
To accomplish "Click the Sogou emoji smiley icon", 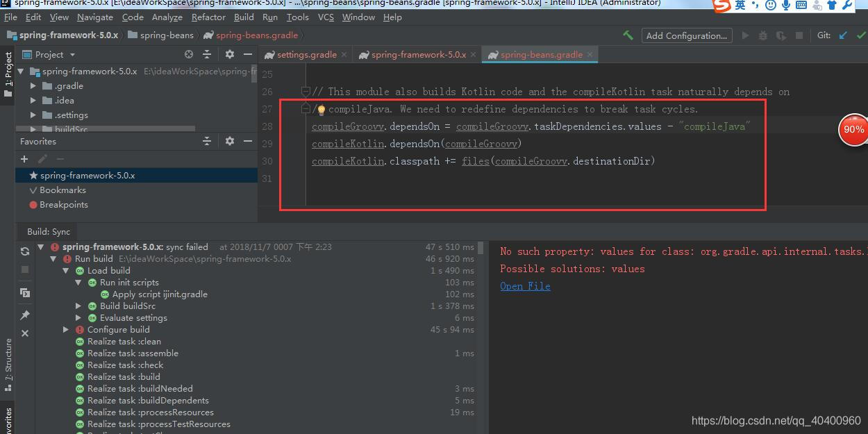I will (771, 5).
